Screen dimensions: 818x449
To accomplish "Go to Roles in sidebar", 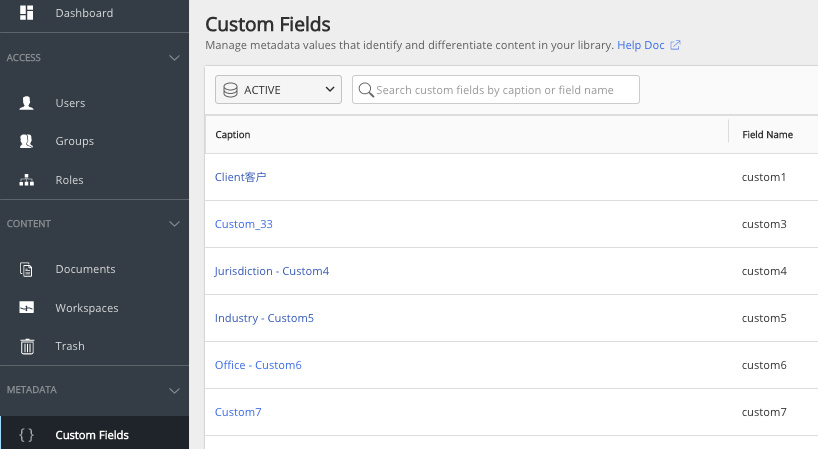I will 70,180.
